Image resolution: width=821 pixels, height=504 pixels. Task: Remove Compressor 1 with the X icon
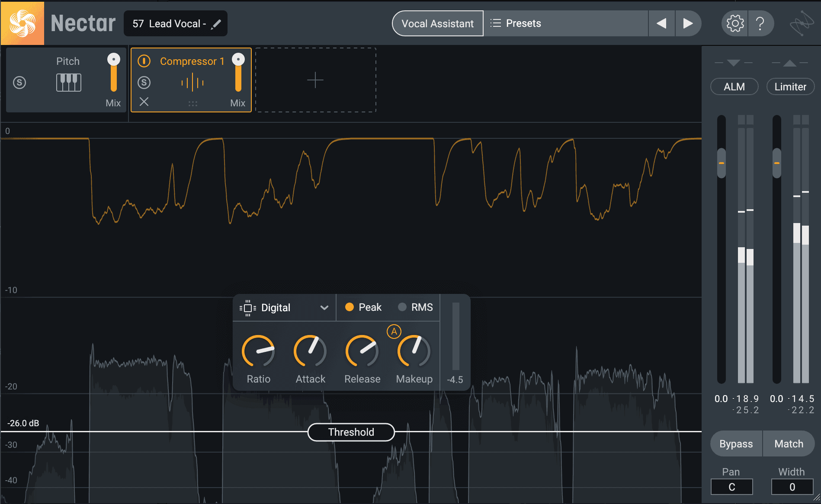(x=144, y=102)
